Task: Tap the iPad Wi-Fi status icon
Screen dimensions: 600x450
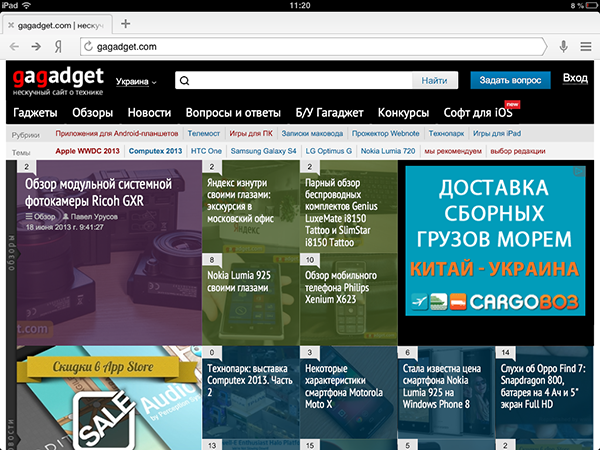Action: [x=27, y=5]
